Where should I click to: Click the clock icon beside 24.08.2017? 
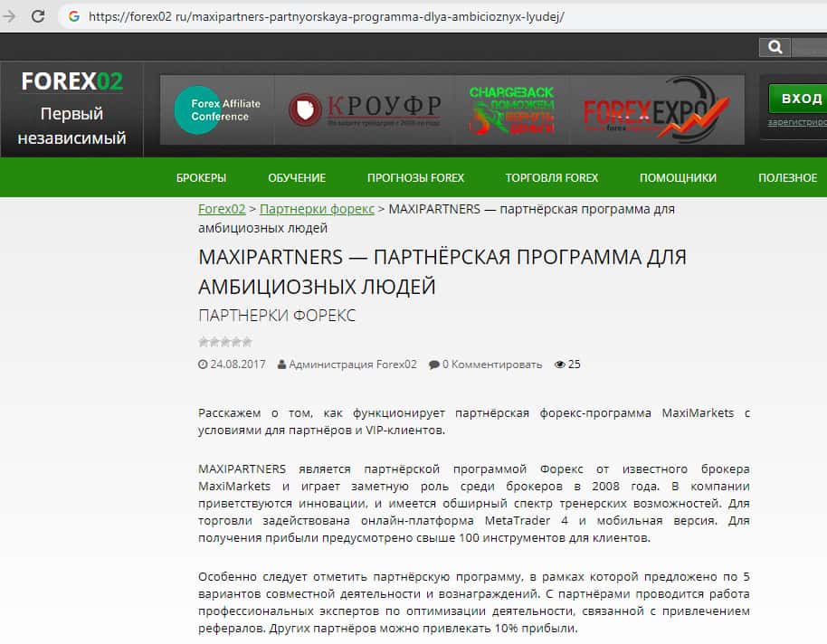tap(203, 364)
